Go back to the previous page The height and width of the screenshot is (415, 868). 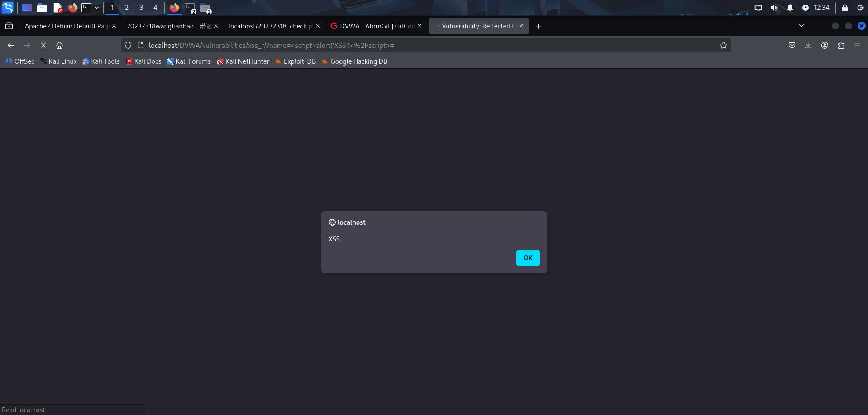click(x=11, y=45)
